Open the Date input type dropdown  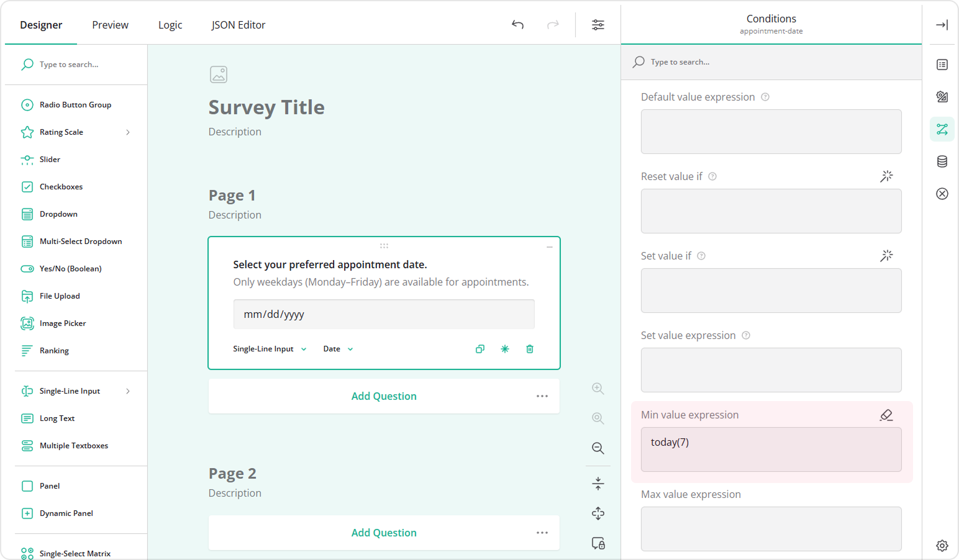(x=338, y=349)
